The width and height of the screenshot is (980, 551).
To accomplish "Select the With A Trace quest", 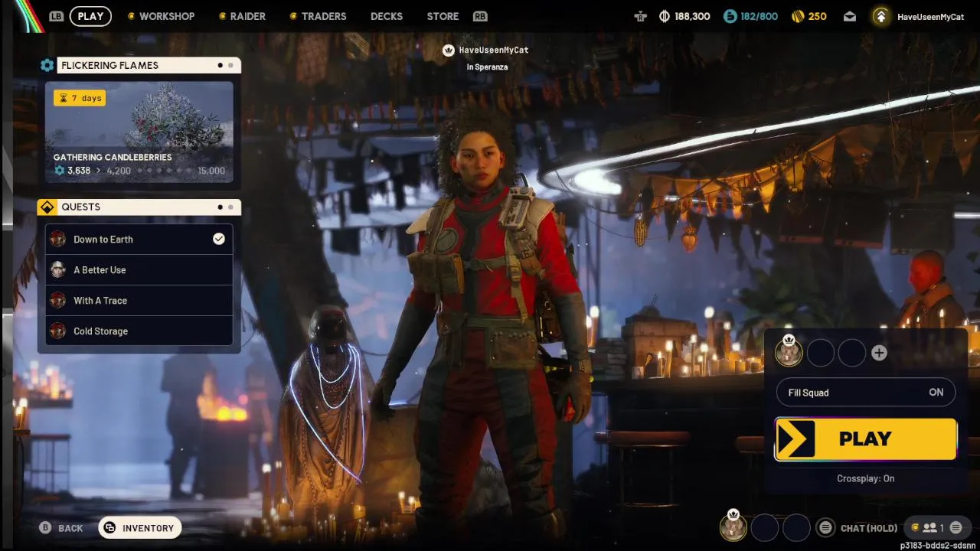I will pos(139,301).
